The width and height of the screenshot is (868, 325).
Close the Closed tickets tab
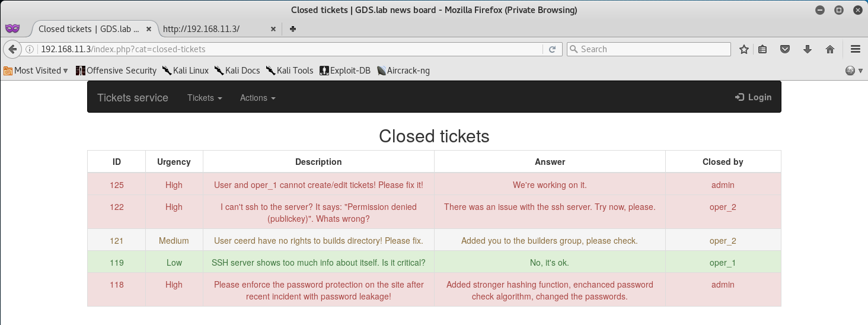(148, 28)
